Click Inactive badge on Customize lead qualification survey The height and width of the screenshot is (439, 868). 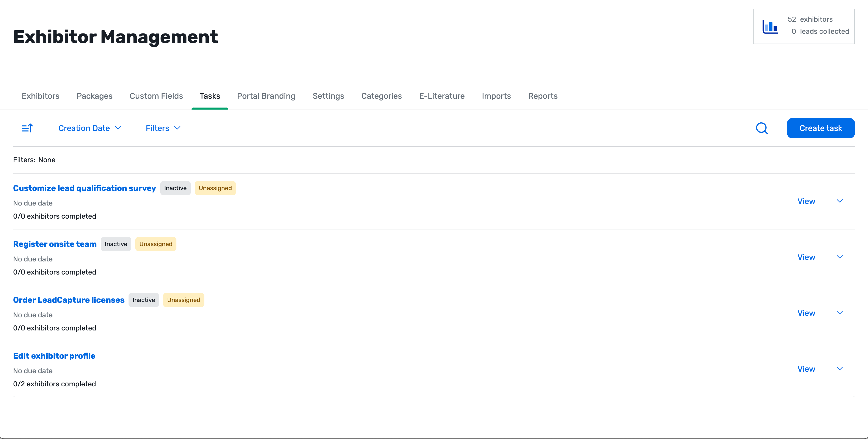pyautogui.click(x=175, y=188)
